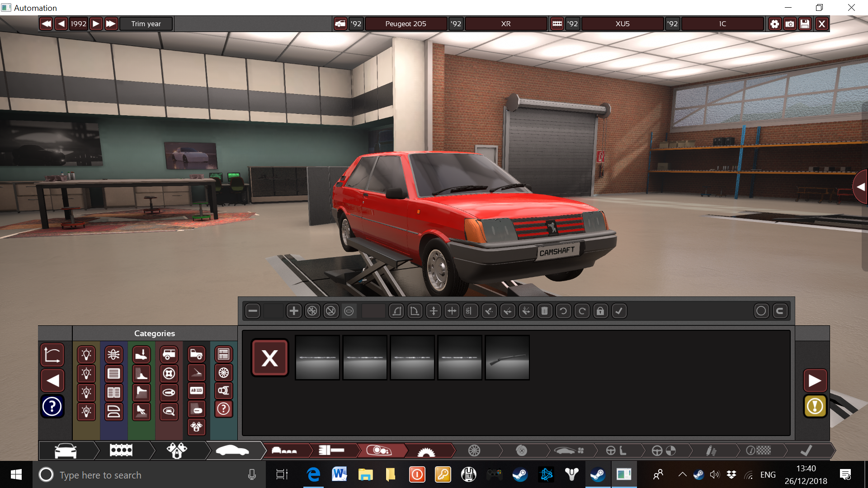The width and height of the screenshot is (868, 488).
Task: Open Steam from the taskbar
Action: [x=520, y=474]
